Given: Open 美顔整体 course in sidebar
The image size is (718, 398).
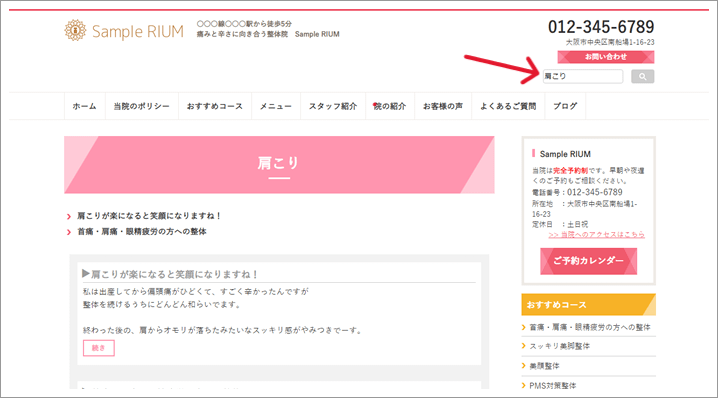Looking at the screenshot, I should 544,366.
